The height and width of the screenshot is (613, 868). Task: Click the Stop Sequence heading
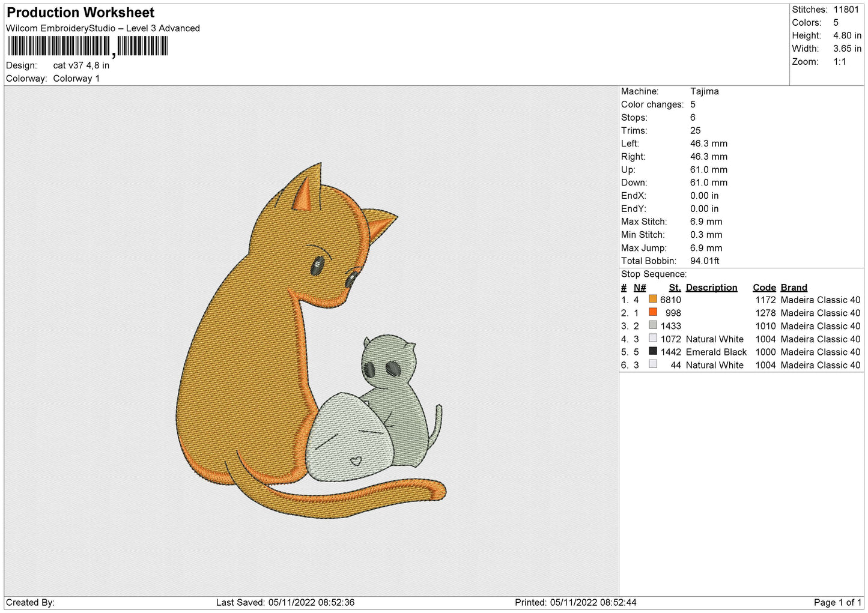pyautogui.click(x=654, y=274)
